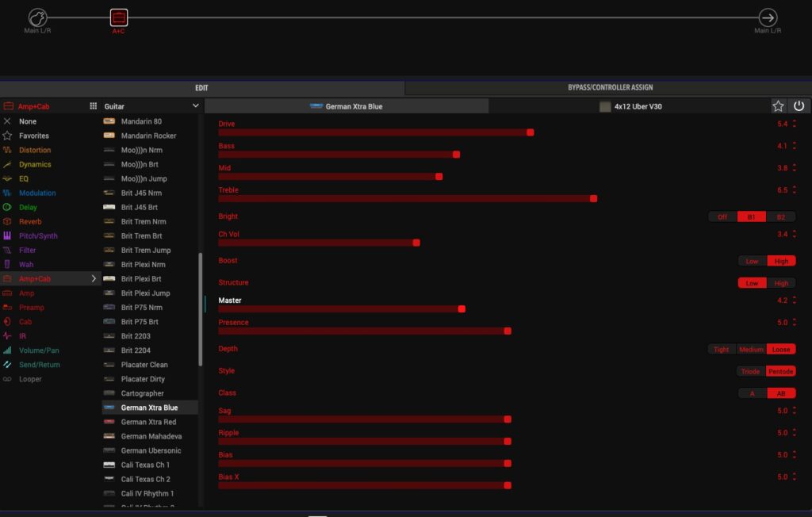Screen dimensions: 812x517
Task: Select the Distortion category
Action: 35,150
